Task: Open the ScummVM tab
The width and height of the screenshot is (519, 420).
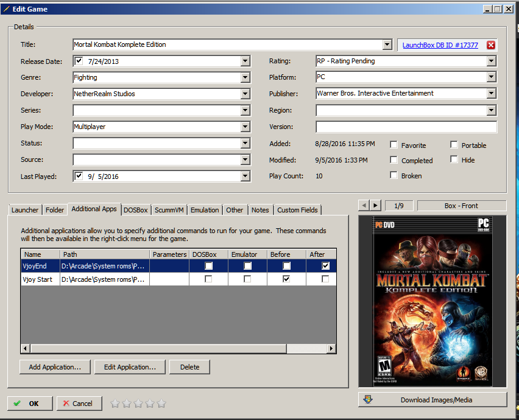Action: tap(169, 210)
